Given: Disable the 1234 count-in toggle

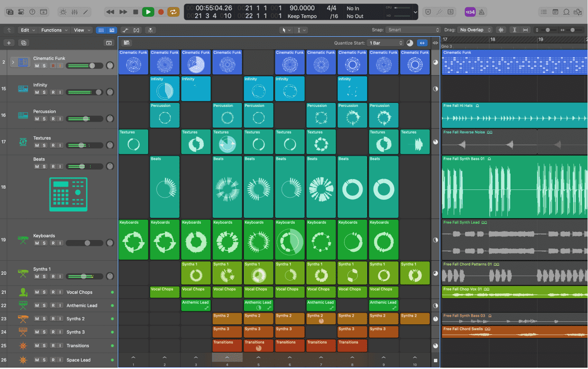Looking at the screenshot, I should pos(470,12).
